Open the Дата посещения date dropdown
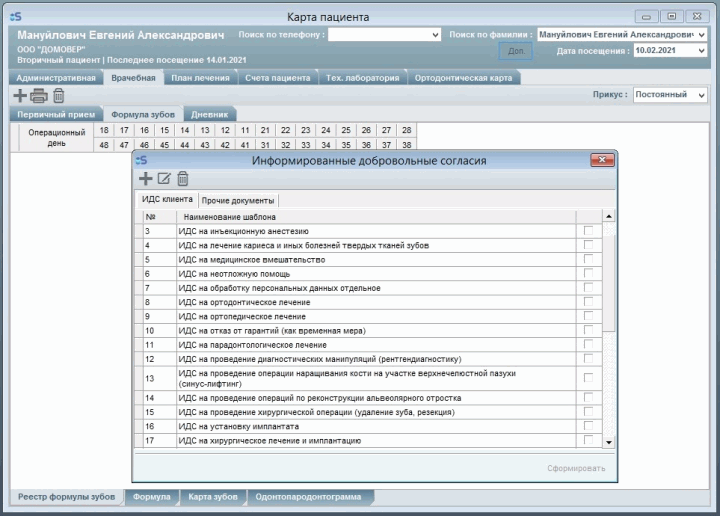The height and width of the screenshot is (516, 720). tap(701, 50)
